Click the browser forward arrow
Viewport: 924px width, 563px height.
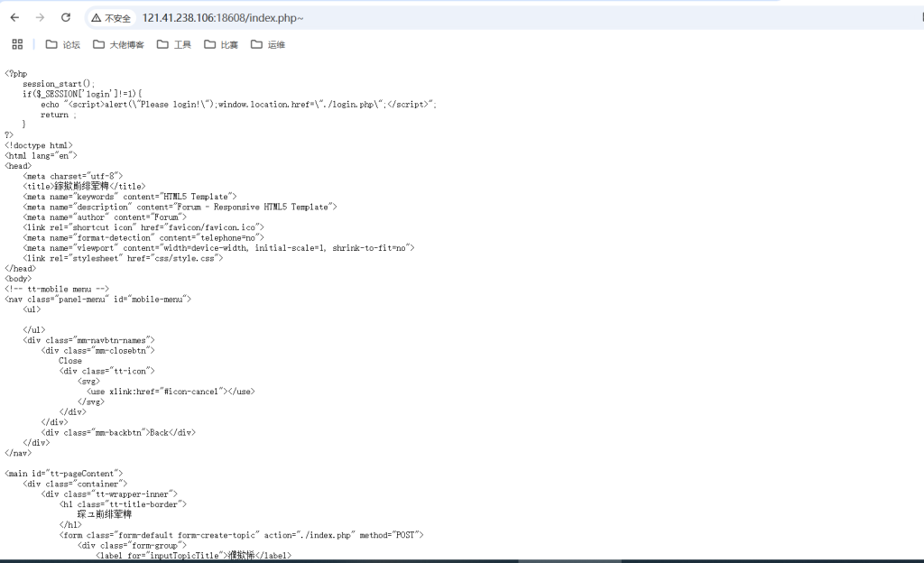pyautogui.click(x=40, y=18)
